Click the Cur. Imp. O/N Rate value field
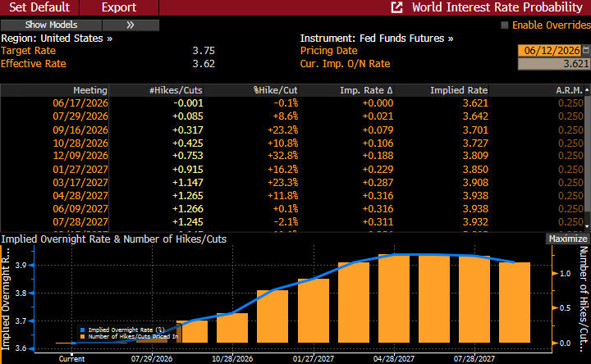The image size is (591, 364). point(554,64)
